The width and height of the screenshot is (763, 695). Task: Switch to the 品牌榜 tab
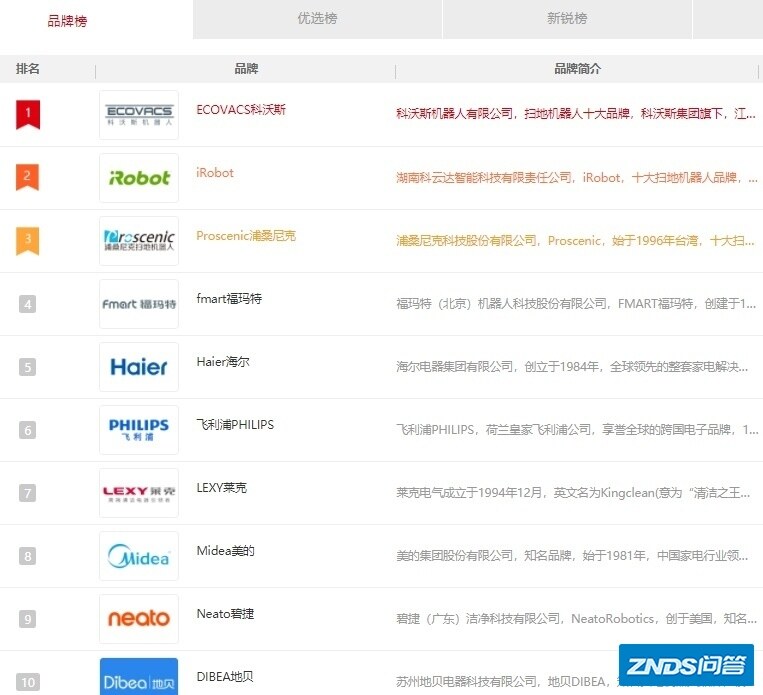[67, 21]
